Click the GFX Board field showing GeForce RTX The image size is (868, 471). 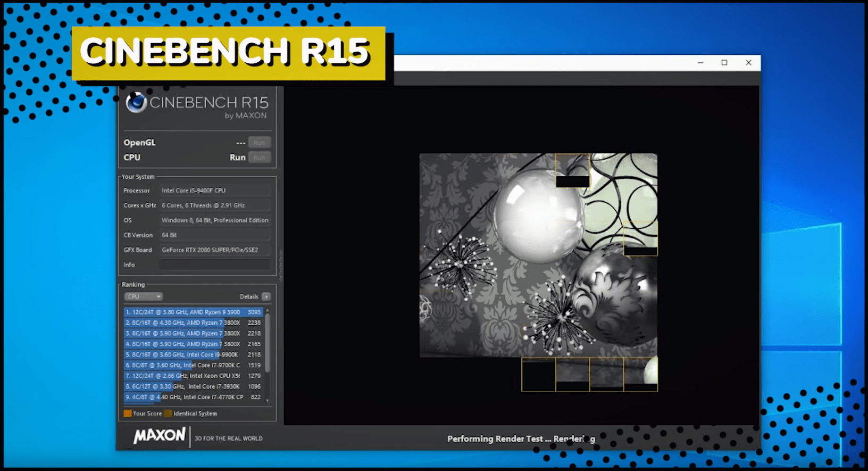[215, 250]
